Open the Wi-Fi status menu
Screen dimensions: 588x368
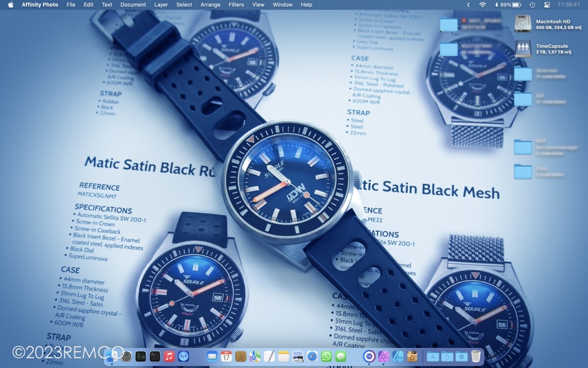click(483, 4)
